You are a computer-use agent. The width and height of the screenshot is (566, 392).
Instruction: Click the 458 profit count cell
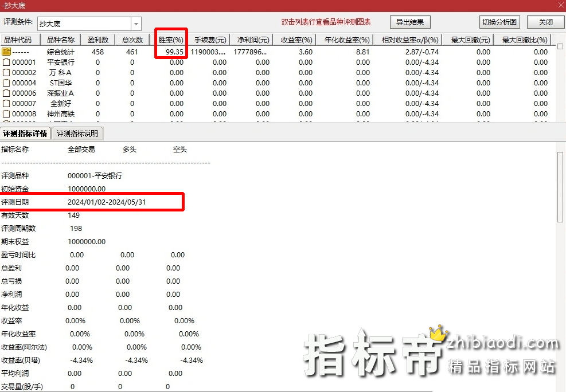98,52
